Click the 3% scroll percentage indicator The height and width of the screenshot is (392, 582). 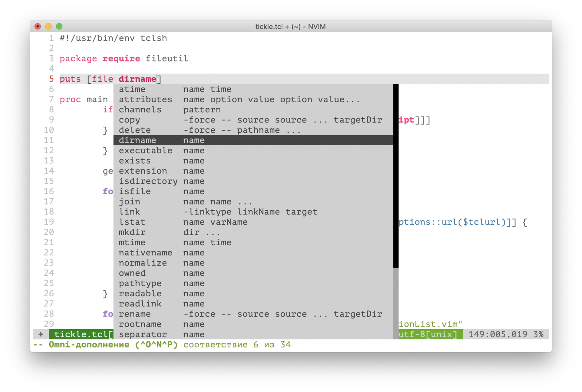[538, 334]
